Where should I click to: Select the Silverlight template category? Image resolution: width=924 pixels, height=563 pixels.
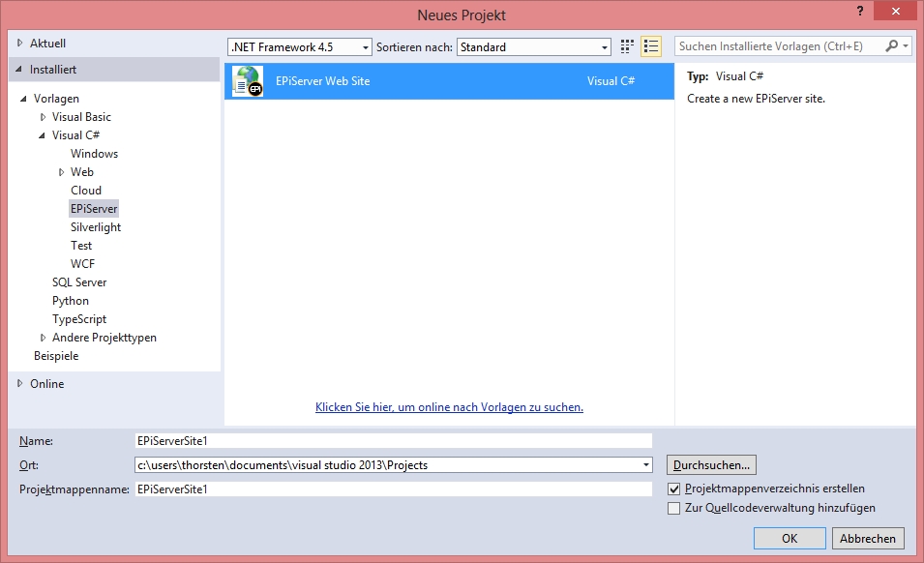[x=95, y=227]
